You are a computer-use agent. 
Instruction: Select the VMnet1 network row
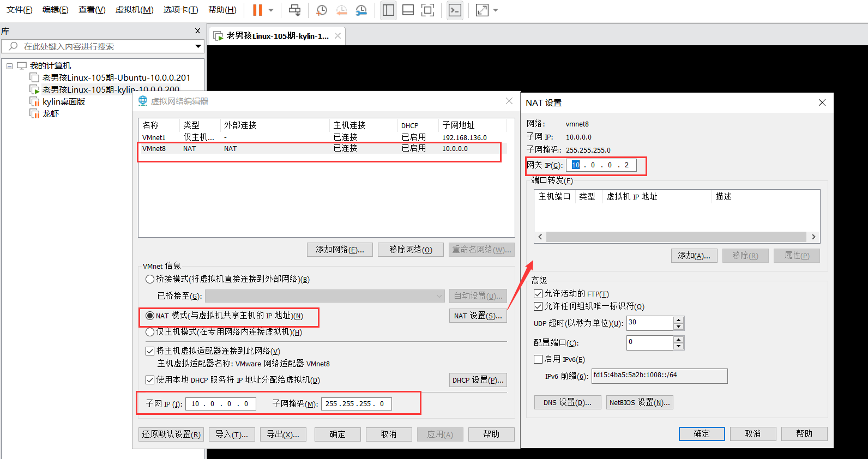323,137
